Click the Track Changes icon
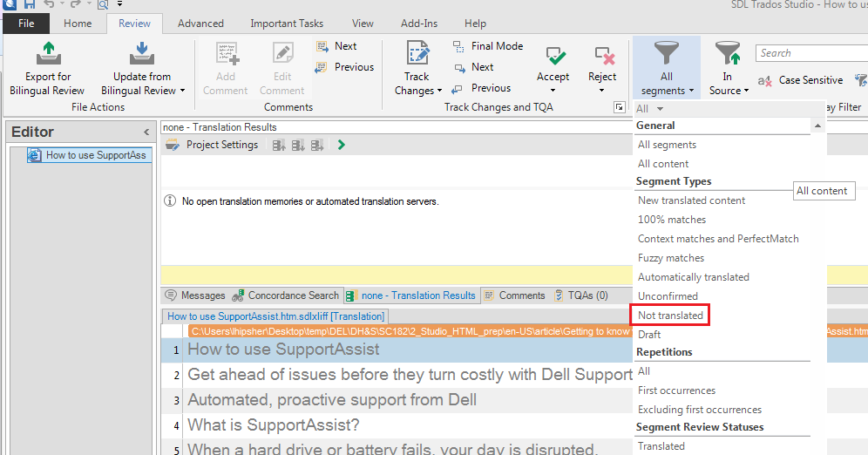 tap(417, 54)
